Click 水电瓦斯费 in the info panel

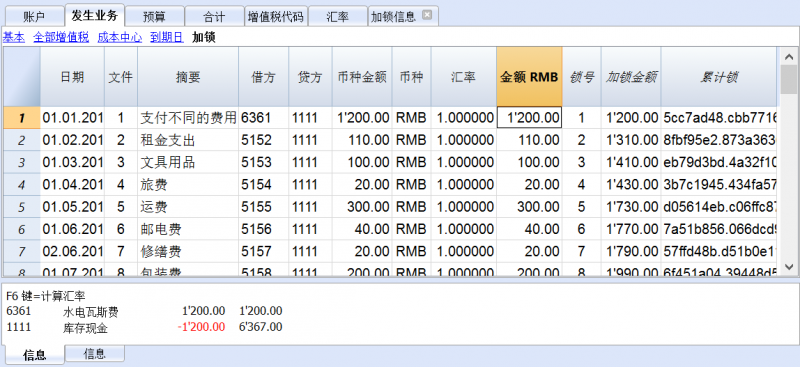91,311
